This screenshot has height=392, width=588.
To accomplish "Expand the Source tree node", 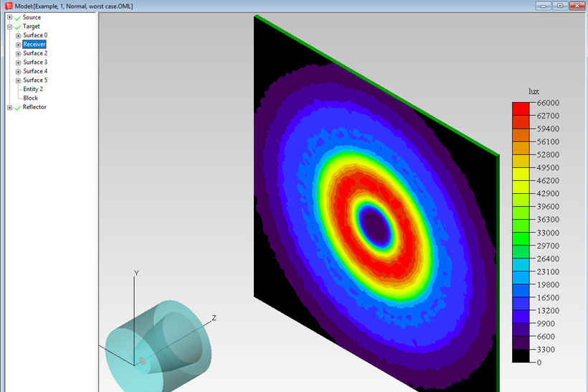I will point(9,17).
